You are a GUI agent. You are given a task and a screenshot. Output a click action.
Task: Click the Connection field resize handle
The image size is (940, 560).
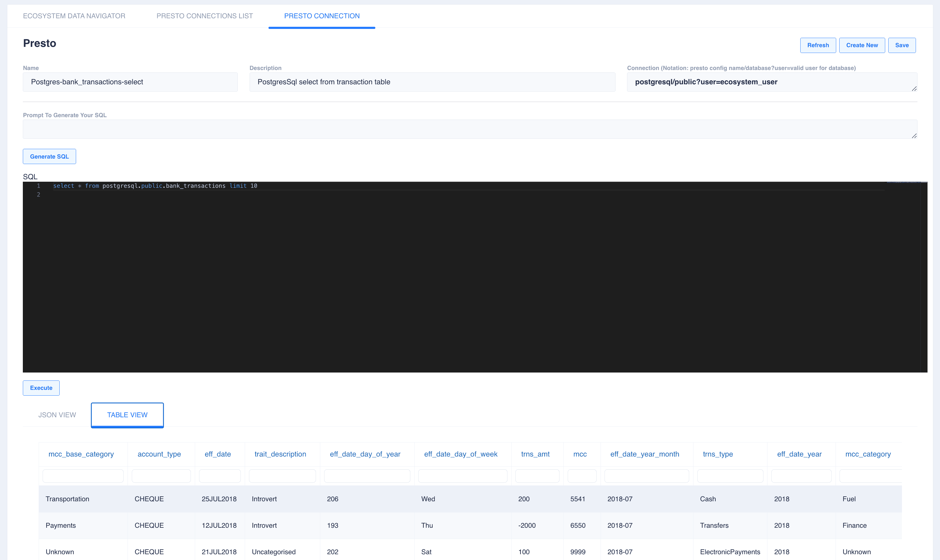click(x=914, y=89)
